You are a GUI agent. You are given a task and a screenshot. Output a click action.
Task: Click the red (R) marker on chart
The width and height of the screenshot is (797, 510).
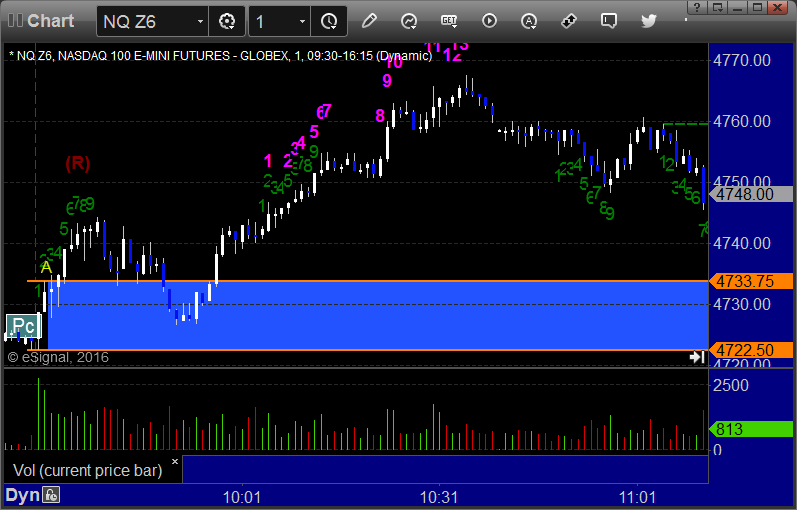pyautogui.click(x=78, y=163)
